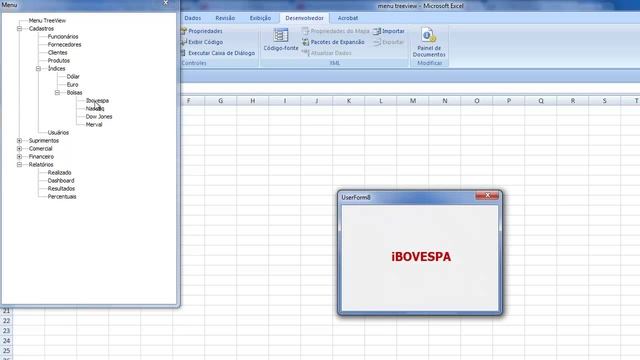Open the Acrobat ribbon tab

348,18
